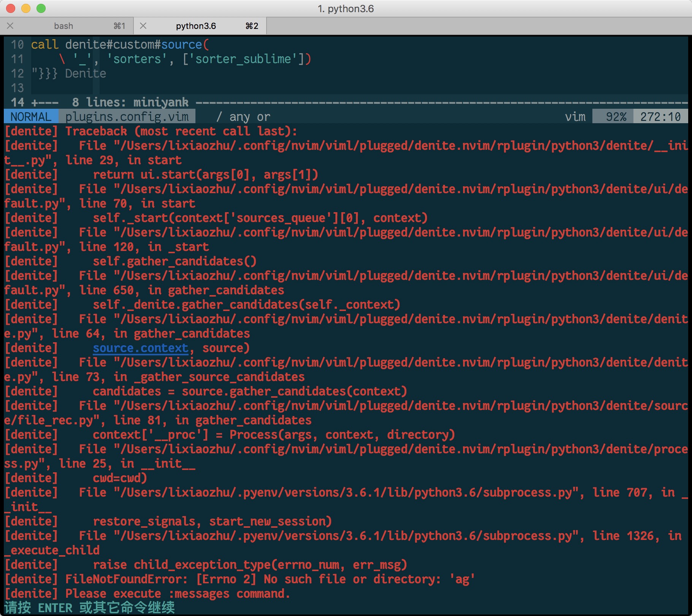This screenshot has height=616, width=692.
Task: Click 'cwd=cwd)' traceback line
Action: (x=120, y=478)
